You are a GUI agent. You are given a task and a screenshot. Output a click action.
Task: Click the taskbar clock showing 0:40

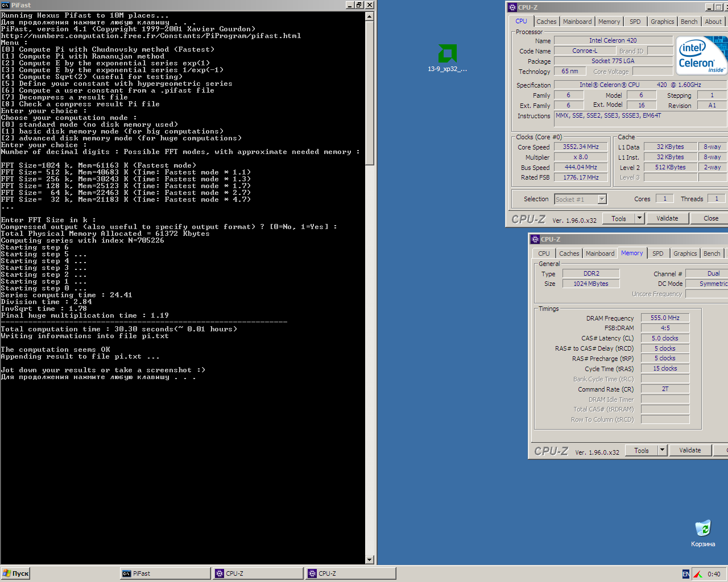[x=714, y=574]
